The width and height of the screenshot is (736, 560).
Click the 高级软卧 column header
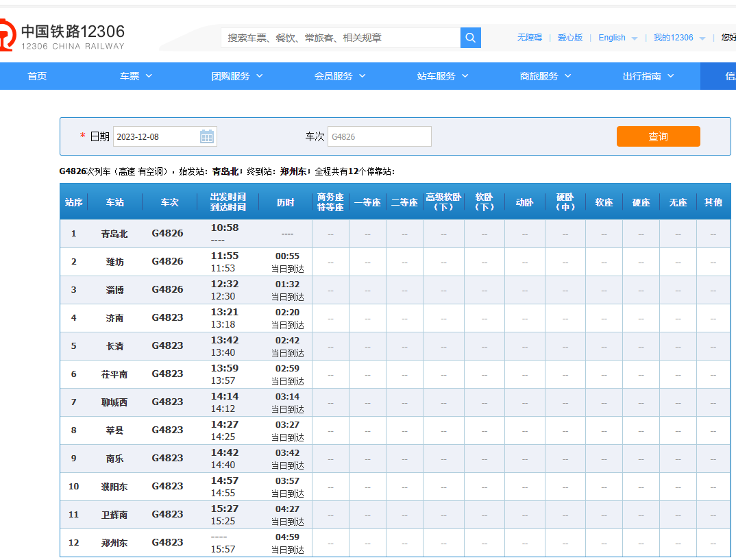tap(443, 202)
